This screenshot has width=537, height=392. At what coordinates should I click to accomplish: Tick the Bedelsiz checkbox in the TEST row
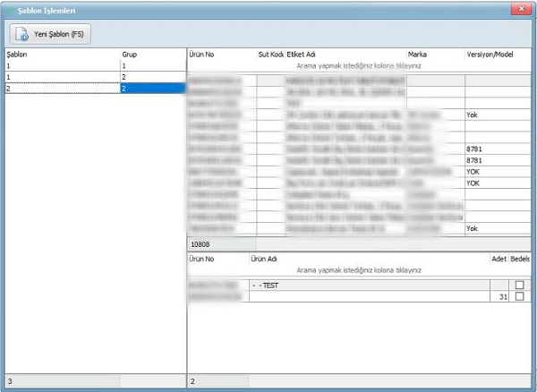click(x=519, y=285)
